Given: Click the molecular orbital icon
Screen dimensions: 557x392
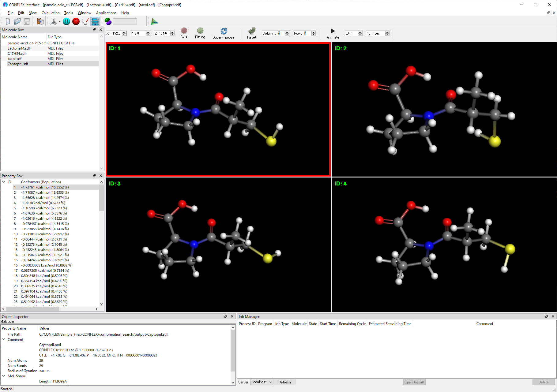Looking at the screenshot, I should pos(108,21).
